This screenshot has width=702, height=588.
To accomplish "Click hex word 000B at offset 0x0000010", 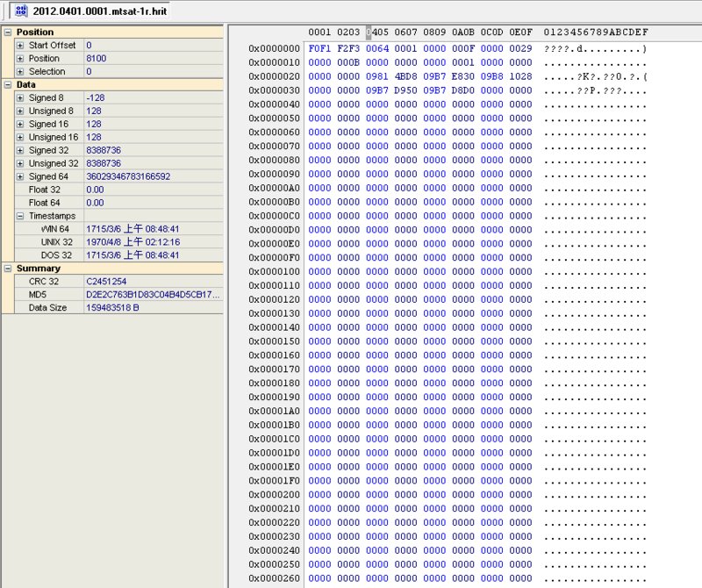I will coord(348,62).
